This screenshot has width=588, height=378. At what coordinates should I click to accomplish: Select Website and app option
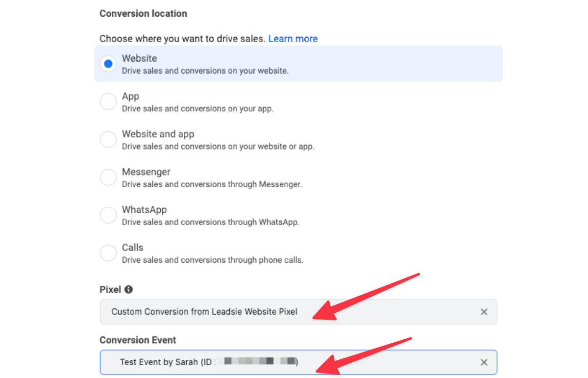(108, 139)
